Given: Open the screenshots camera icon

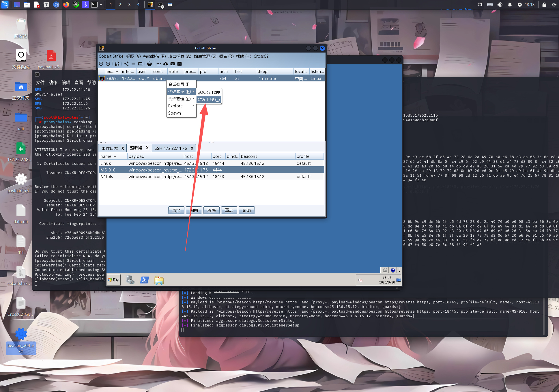Looking at the screenshot, I should click(180, 64).
